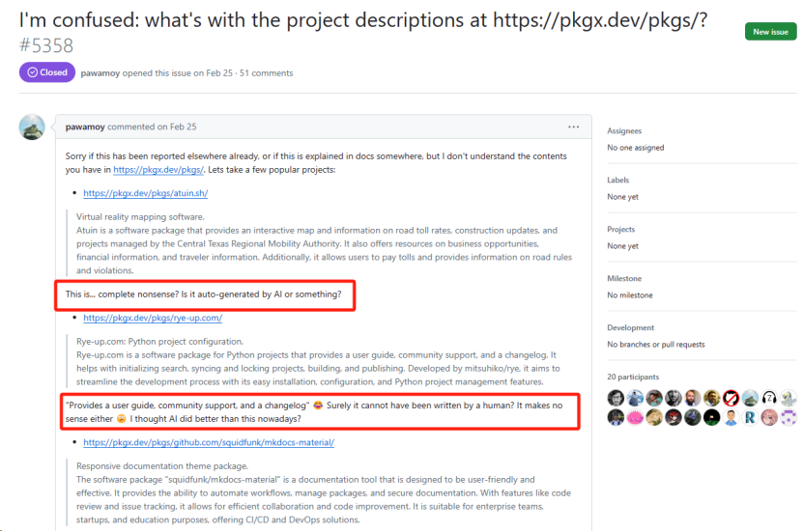Click the black-and-white glasses portrait avatar
Viewport: 803px width, 532px height.
(x=616, y=398)
